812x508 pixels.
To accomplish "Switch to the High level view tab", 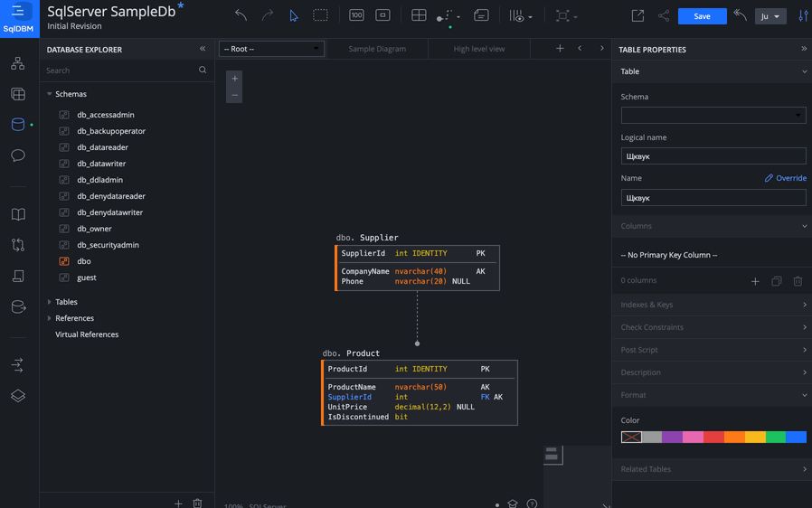I will [479, 49].
